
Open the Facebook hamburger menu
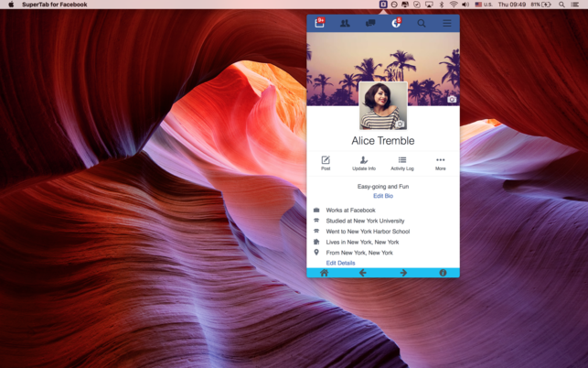(446, 23)
